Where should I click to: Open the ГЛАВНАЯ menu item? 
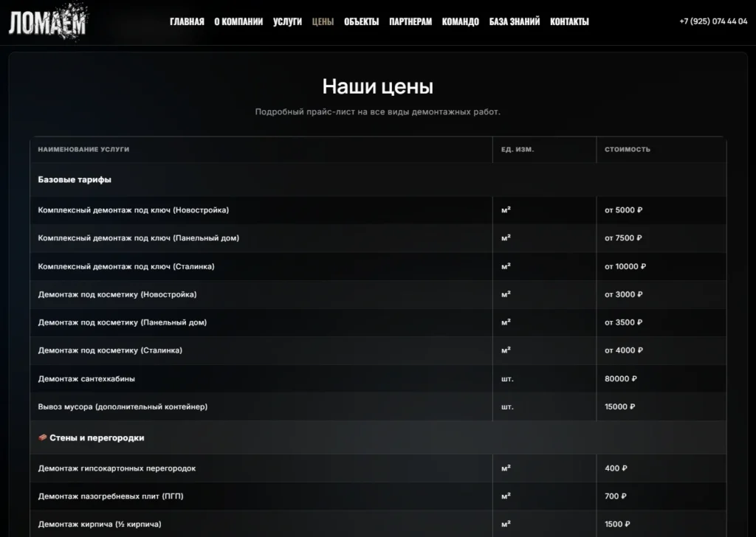pyautogui.click(x=187, y=21)
